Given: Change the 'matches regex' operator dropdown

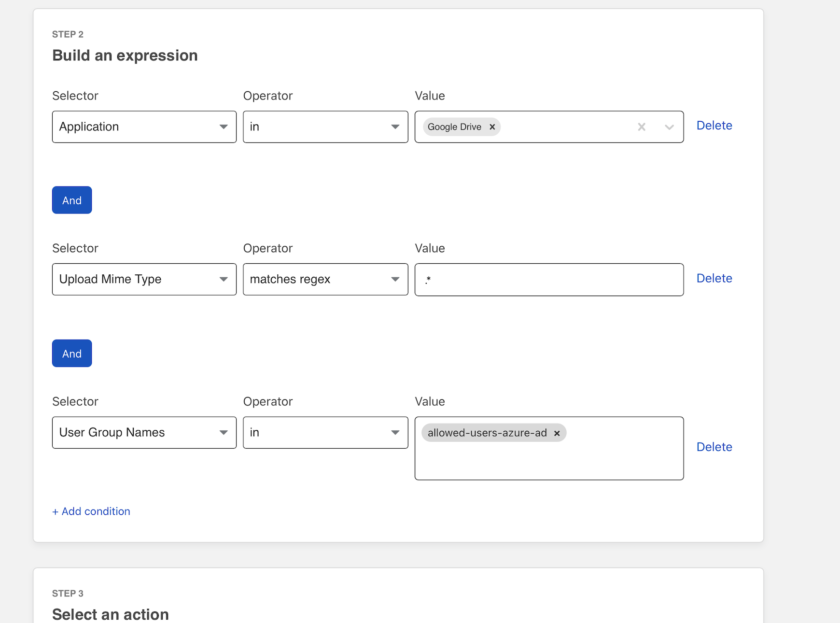Looking at the screenshot, I should [x=325, y=280].
